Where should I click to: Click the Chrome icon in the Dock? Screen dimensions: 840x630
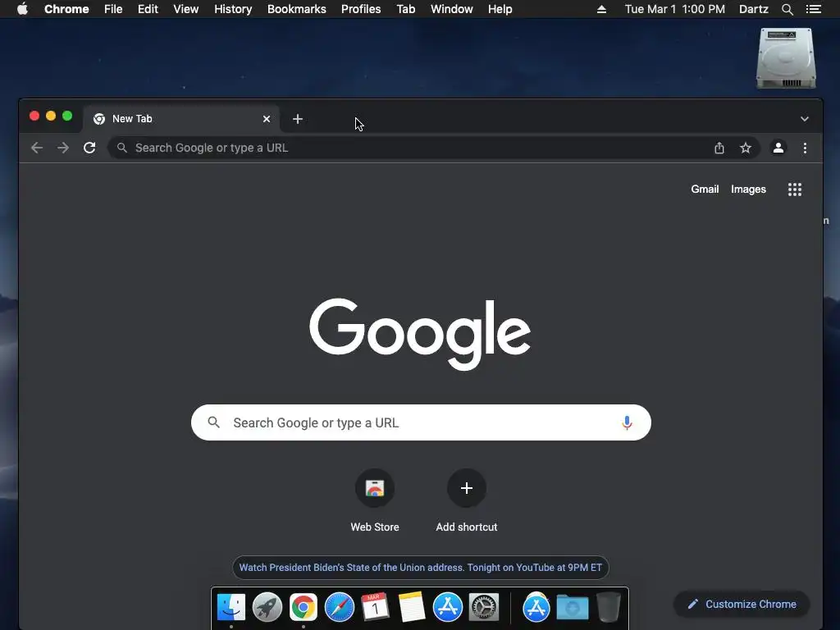[304, 607]
